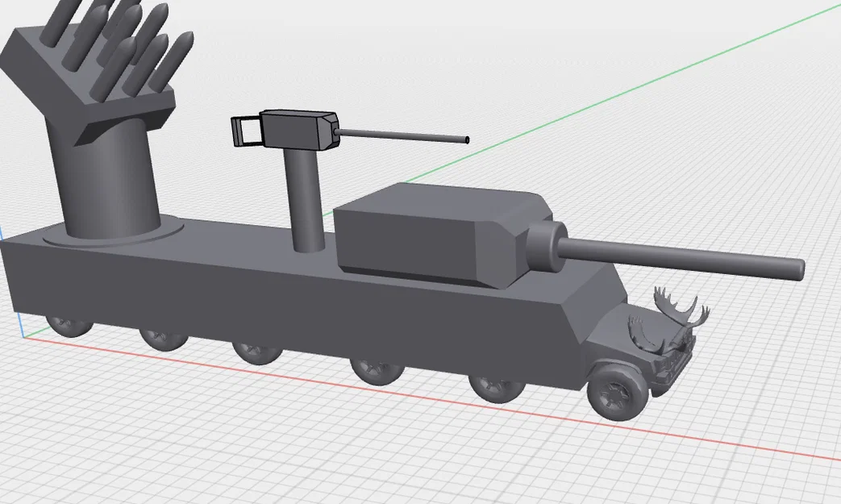Viewport: 841px width, 504px height.
Task: Pick the machine gun's rectangular body
Action: click(299, 130)
